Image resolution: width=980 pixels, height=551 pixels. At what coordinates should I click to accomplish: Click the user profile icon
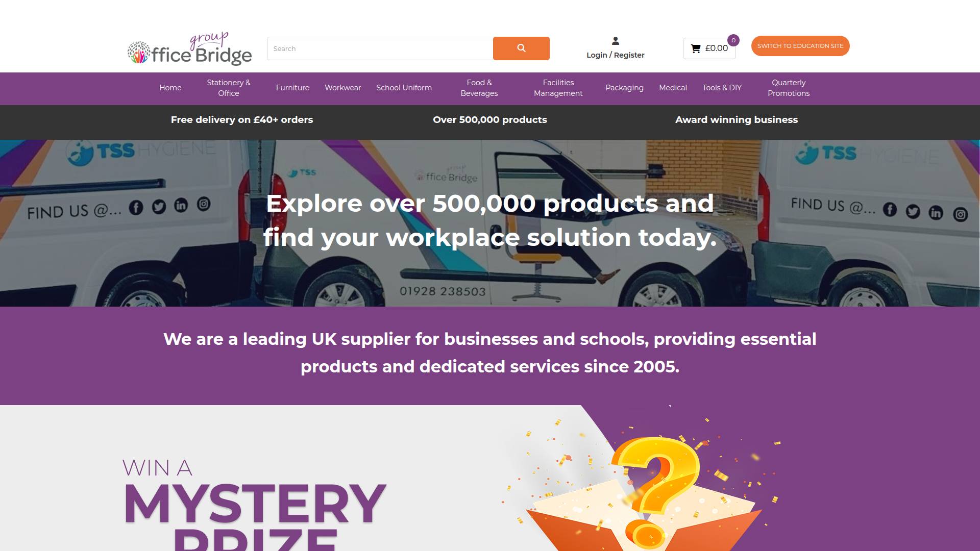[616, 41]
